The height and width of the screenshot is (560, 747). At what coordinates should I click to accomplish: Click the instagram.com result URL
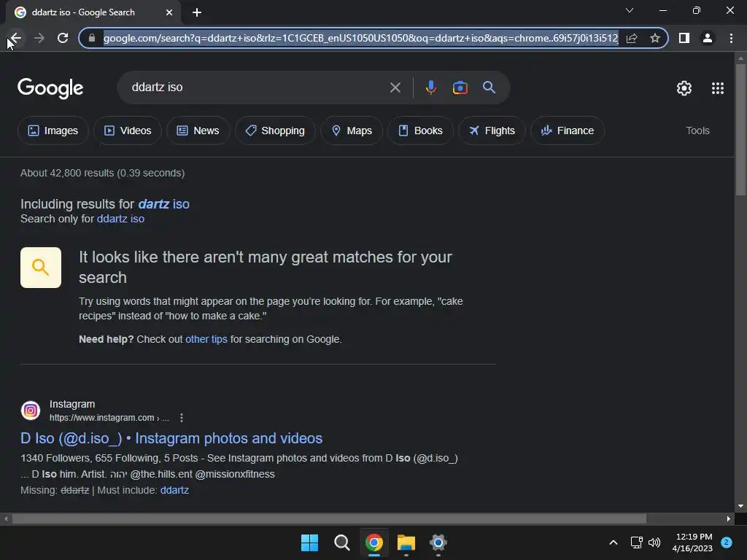[109, 418]
